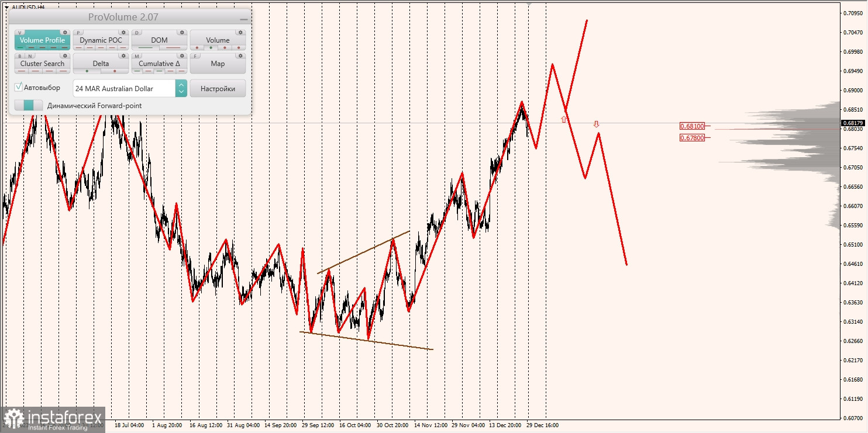The height and width of the screenshot is (433, 868).
Task: Click the AUDUSD,H4 chart title
Action: [x=28, y=7]
